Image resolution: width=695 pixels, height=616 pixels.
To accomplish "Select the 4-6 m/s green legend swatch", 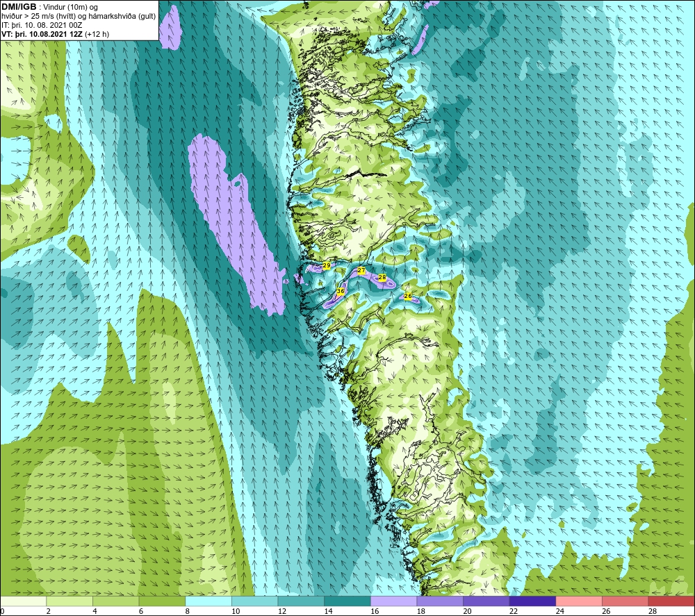I will (x=115, y=601).
